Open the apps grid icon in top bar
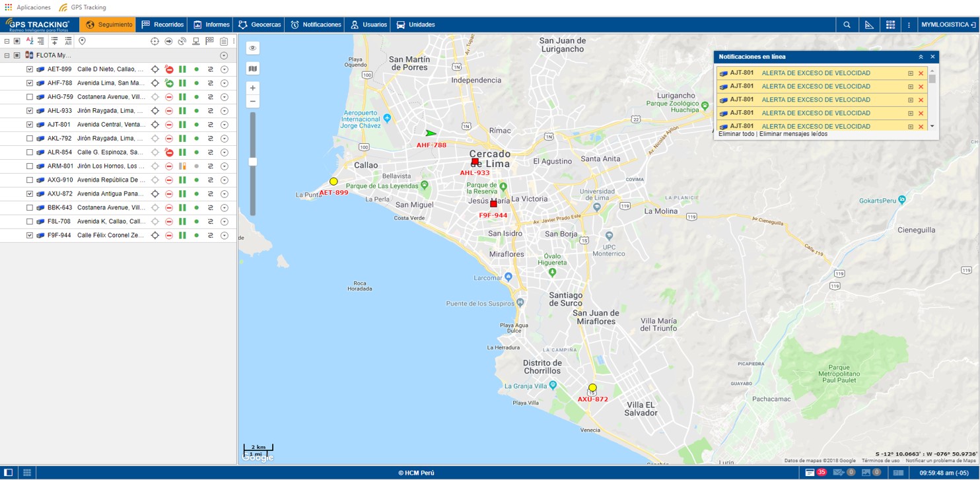This screenshot has width=980, height=480. coord(890,25)
